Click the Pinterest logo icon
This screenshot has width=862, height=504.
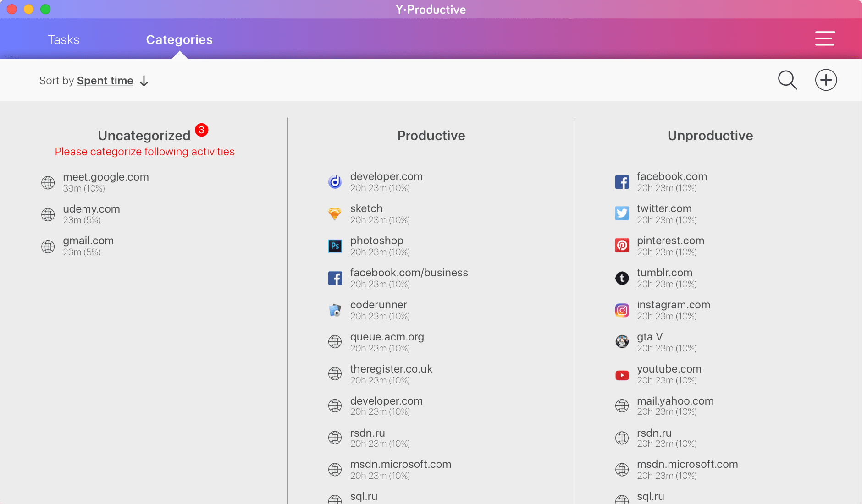click(622, 246)
